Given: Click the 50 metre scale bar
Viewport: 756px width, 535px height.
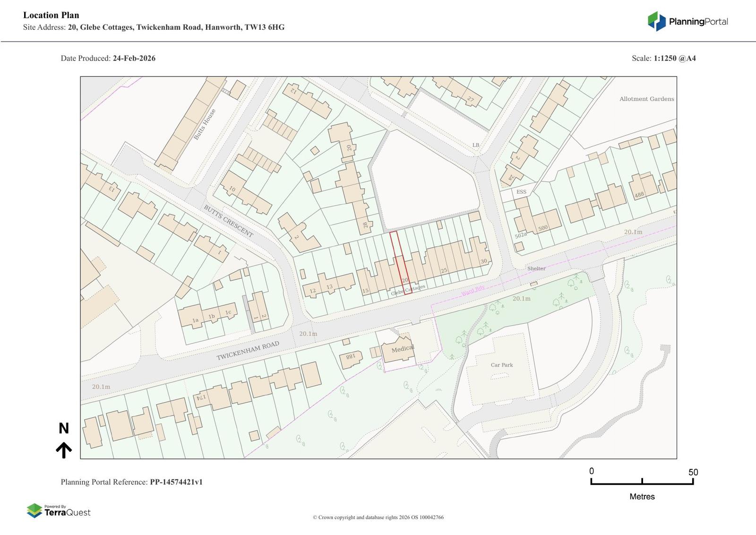Looking at the screenshot, I should click(642, 482).
